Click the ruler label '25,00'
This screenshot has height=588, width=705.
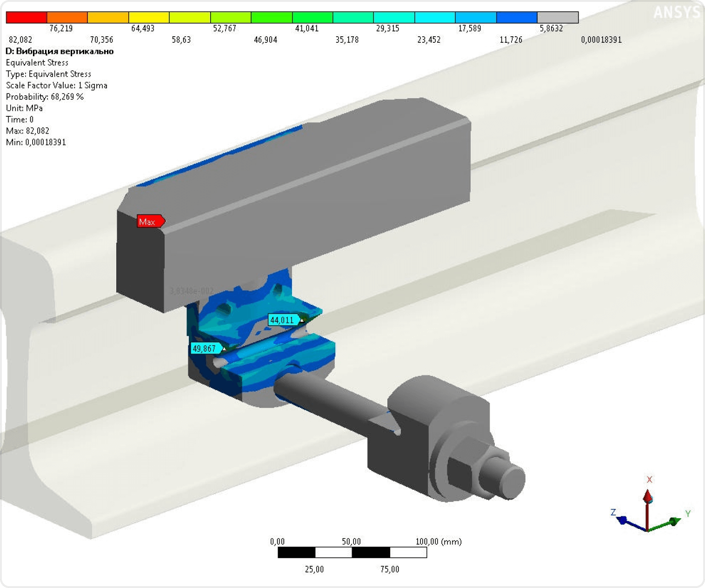[x=314, y=569]
